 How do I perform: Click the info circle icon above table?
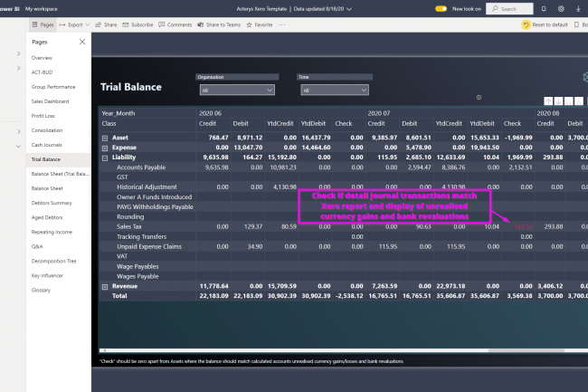[x=479, y=98]
